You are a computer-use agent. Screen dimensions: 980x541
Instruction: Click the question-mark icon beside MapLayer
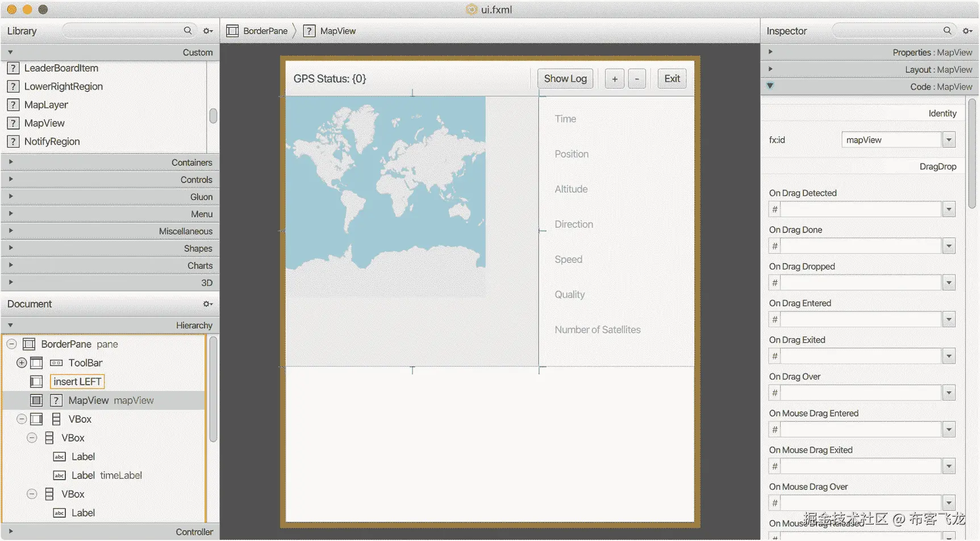tap(13, 105)
